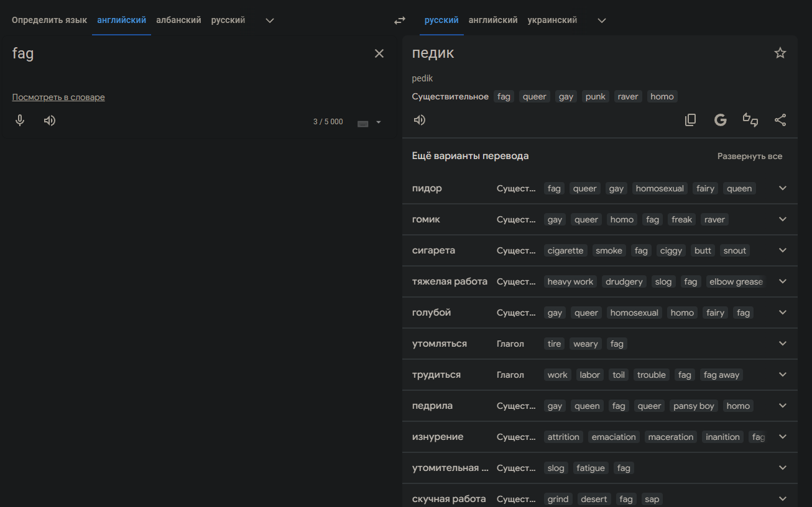This screenshot has width=812, height=507.
Task: Select русский as source language
Action: point(228,21)
